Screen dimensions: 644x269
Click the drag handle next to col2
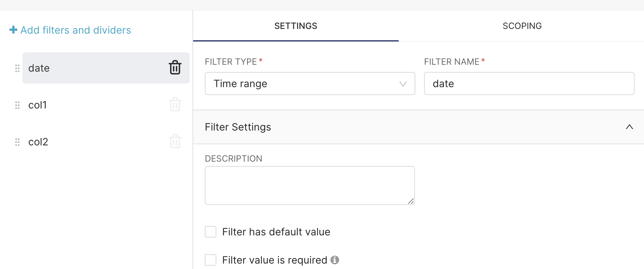point(17,142)
